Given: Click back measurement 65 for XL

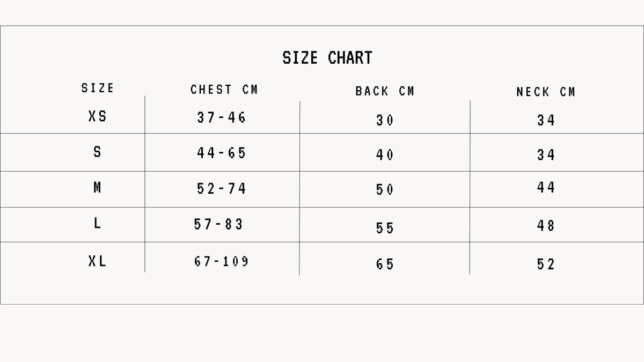Looking at the screenshot, I should 385,264.
